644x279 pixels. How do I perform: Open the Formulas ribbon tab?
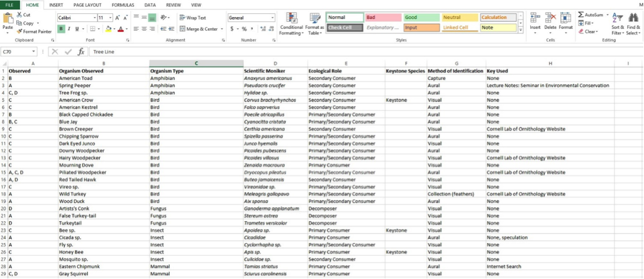coord(123,4)
